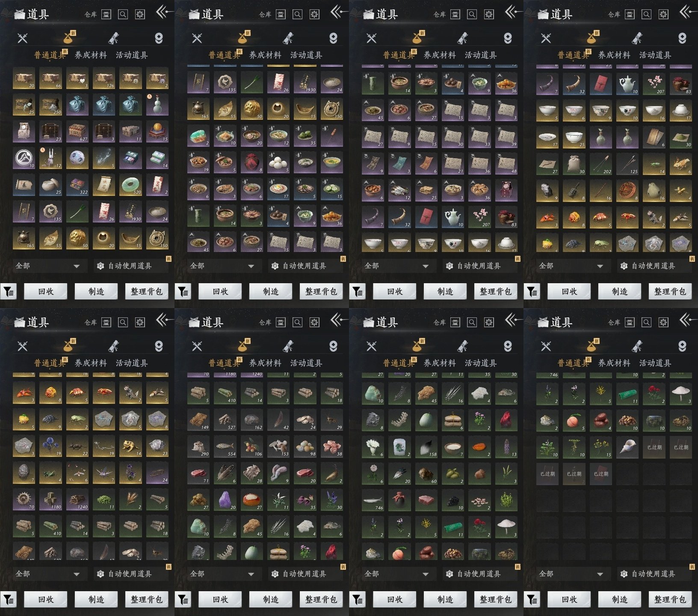This screenshot has height=616, width=698.
Task: Select the pouch items category in third top panel
Action: click(417, 38)
